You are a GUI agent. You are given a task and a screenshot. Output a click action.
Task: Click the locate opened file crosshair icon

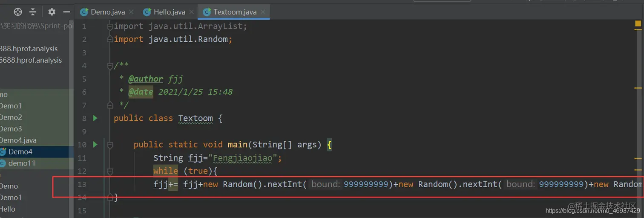point(18,12)
